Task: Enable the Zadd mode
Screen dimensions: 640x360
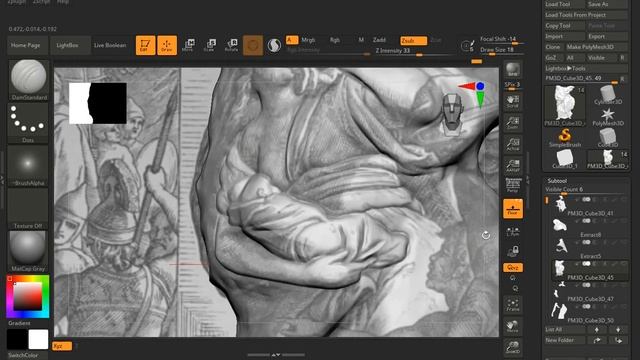Action: coord(379,40)
